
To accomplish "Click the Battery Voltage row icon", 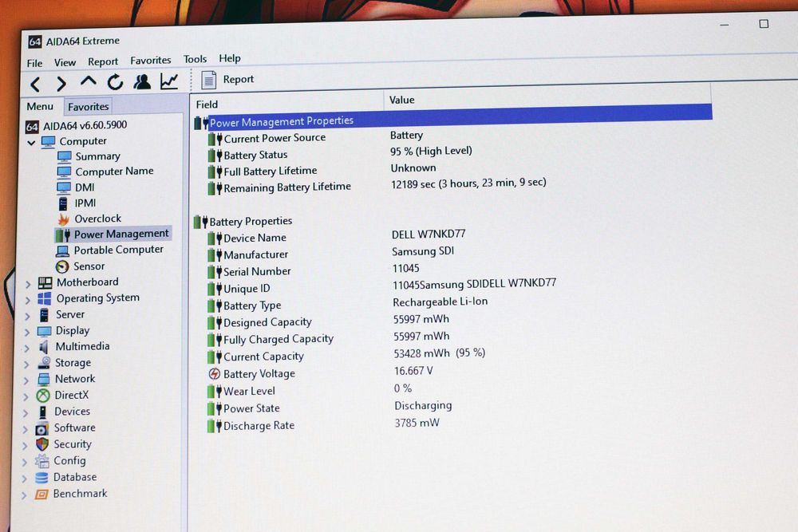I will [215, 374].
